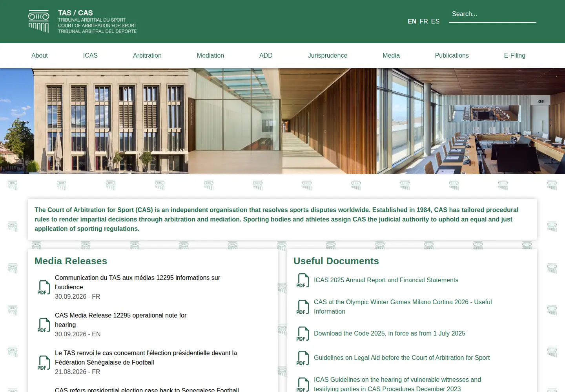Open PDF icon for Communication du TAS 12295
565x392 pixels.
(44, 287)
